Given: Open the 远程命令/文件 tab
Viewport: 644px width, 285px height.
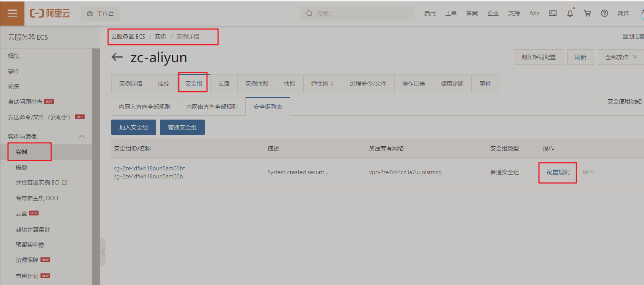Looking at the screenshot, I should (x=368, y=84).
